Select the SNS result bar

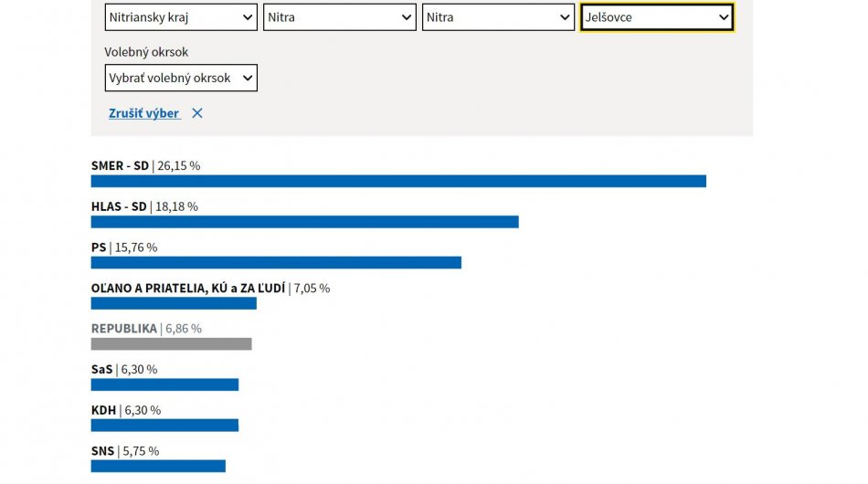pyautogui.click(x=158, y=466)
